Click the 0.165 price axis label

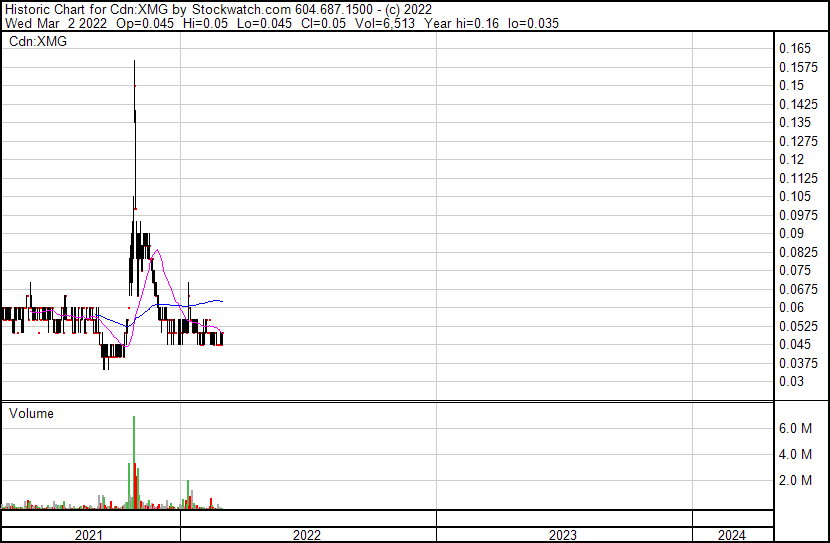[795, 49]
